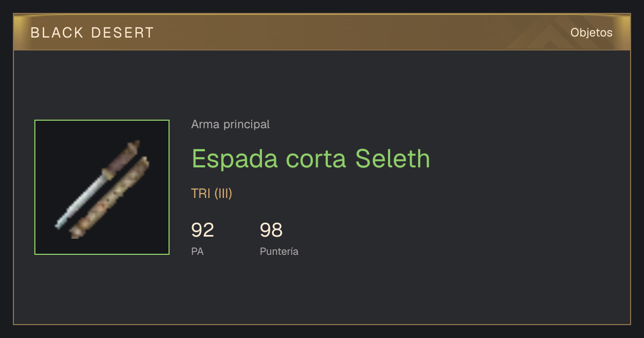The image size is (644, 338).
Task: Click the BLACK DESERT title text
Action: point(92,33)
